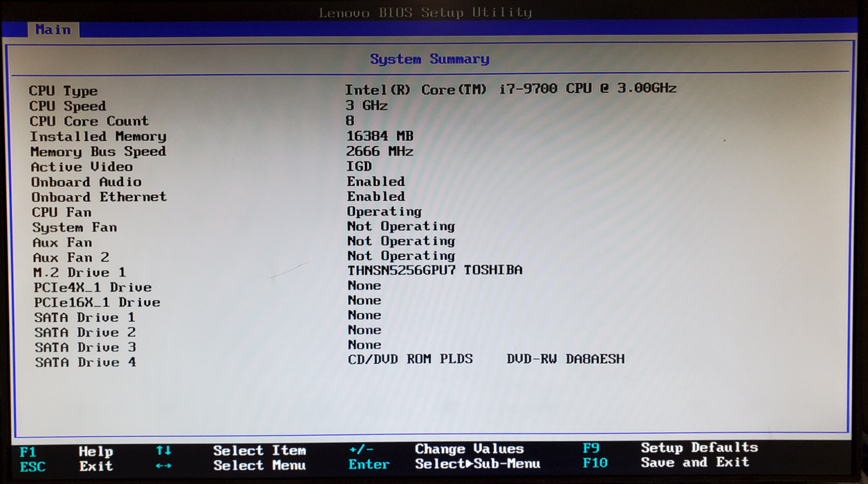The image size is (868, 484).
Task: Select None value for SATA Drive 3
Action: tap(364, 345)
